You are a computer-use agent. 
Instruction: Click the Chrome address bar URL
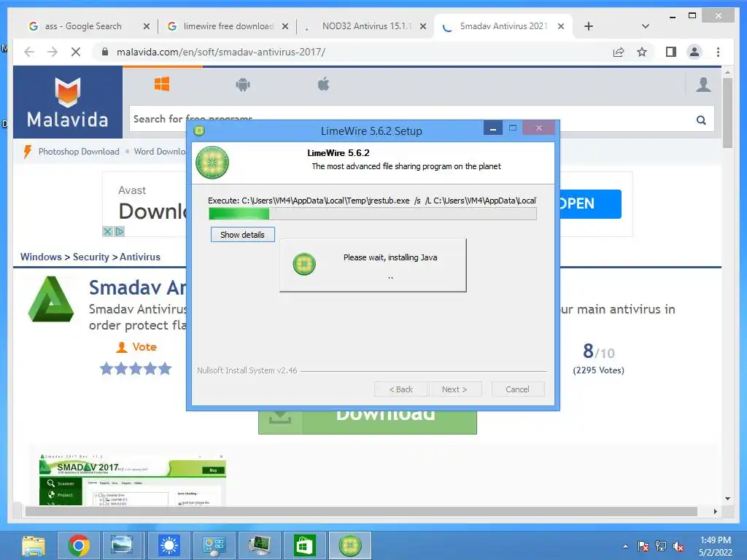(221, 52)
